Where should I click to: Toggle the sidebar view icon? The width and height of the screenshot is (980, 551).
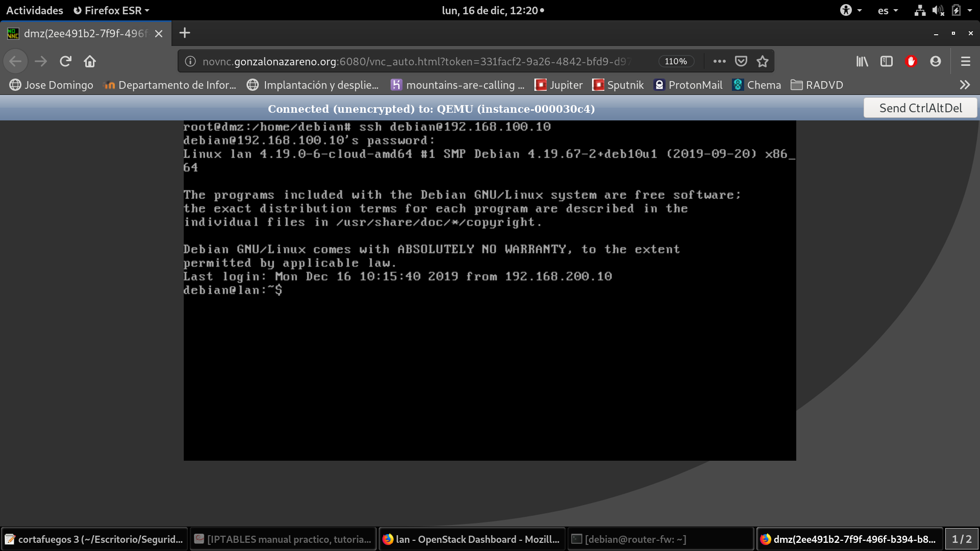887,61
